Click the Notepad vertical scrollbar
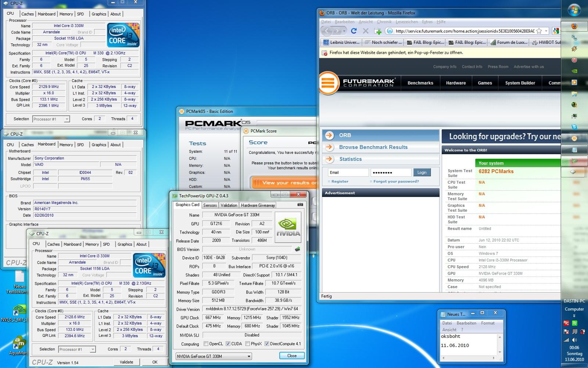The image size is (588, 368). coord(499,344)
